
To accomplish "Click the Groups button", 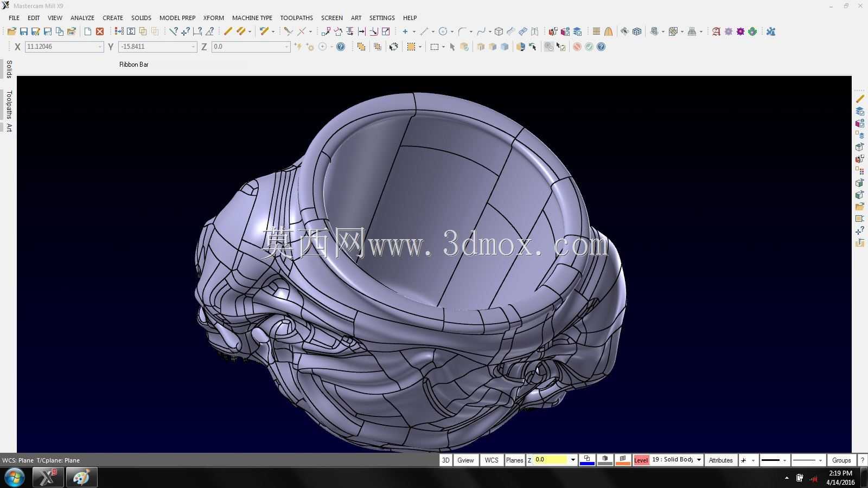I will (841, 460).
